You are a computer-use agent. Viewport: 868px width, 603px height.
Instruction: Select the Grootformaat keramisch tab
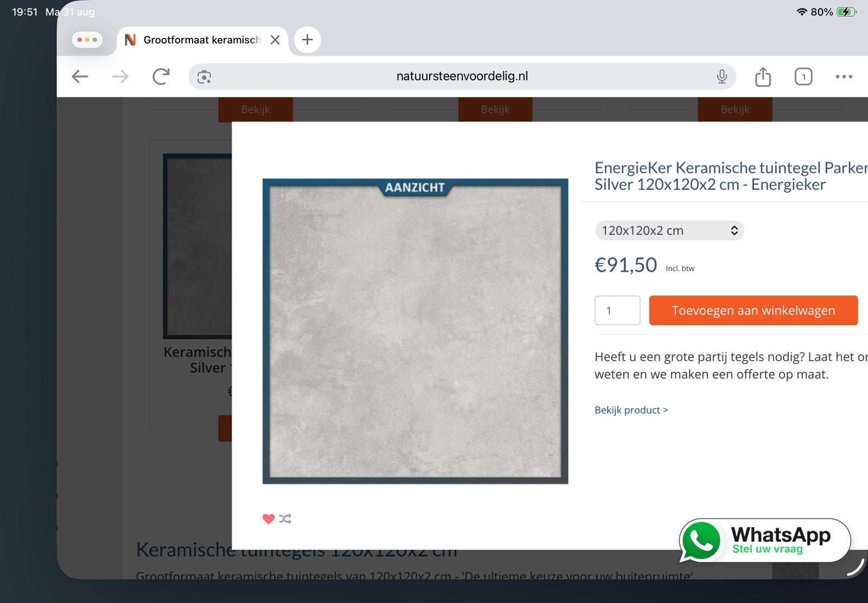pyautogui.click(x=202, y=40)
